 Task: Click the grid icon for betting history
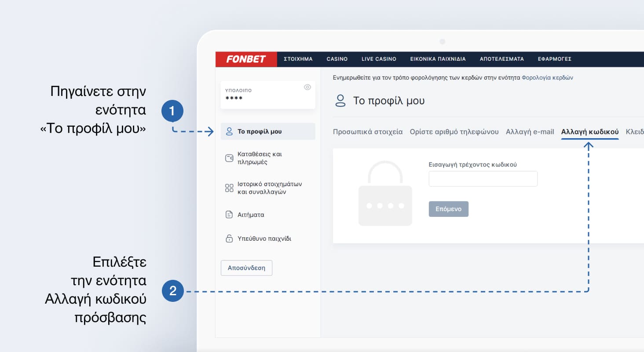(x=229, y=188)
